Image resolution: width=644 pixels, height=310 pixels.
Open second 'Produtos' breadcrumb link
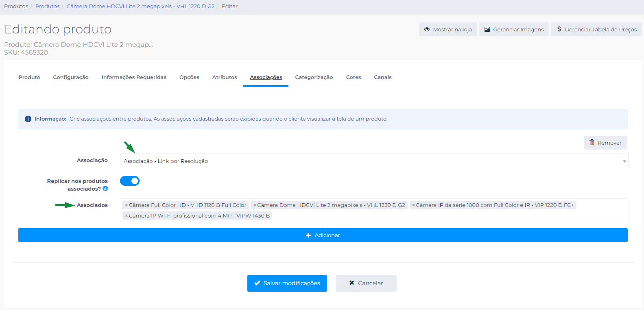tap(47, 7)
